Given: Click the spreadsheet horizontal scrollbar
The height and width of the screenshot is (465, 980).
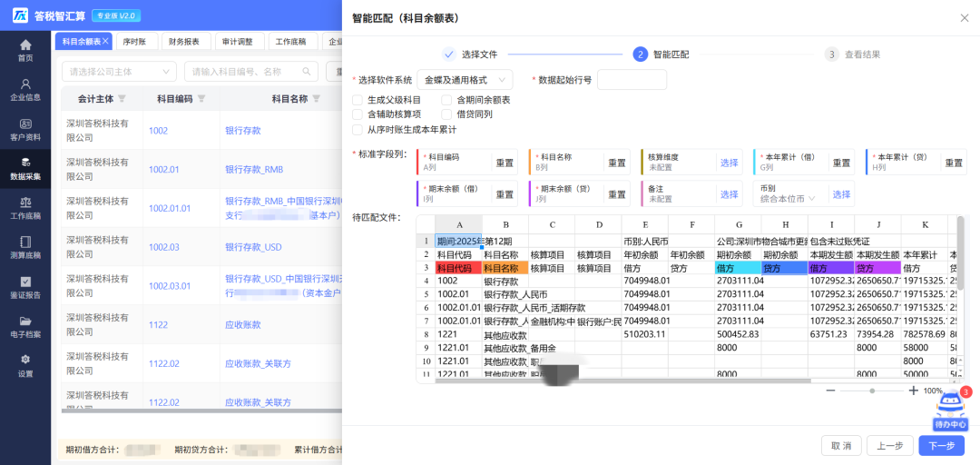Looking at the screenshot, I should point(622,380).
